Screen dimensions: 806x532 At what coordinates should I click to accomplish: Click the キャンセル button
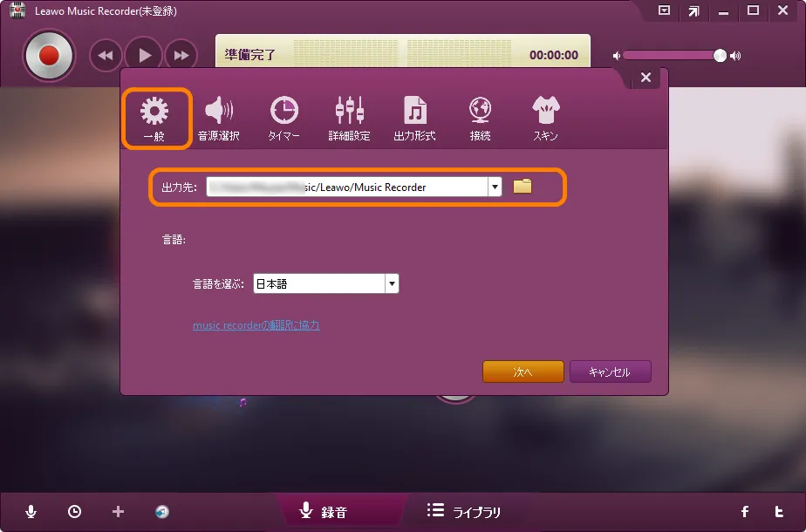coord(610,372)
